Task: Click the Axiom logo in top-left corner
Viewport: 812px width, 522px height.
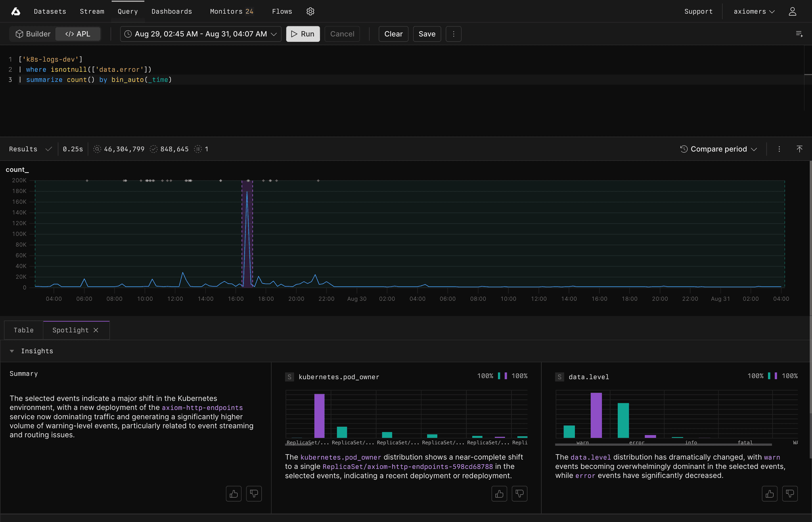Action: click(15, 11)
